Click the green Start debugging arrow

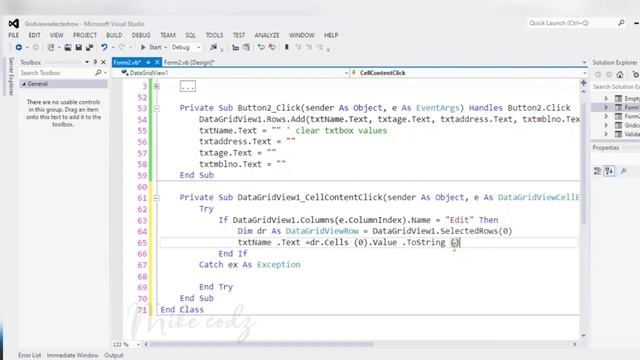(x=143, y=47)
